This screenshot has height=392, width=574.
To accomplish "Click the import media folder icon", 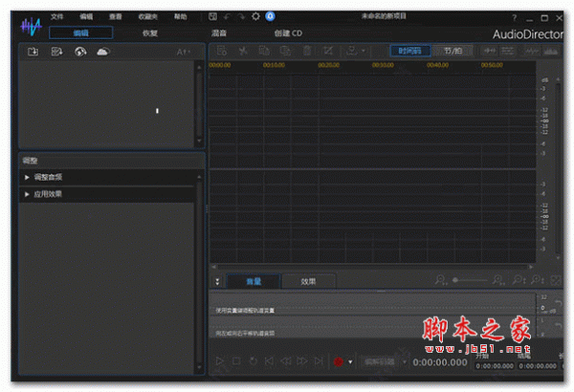I will [x=33, y=51].
